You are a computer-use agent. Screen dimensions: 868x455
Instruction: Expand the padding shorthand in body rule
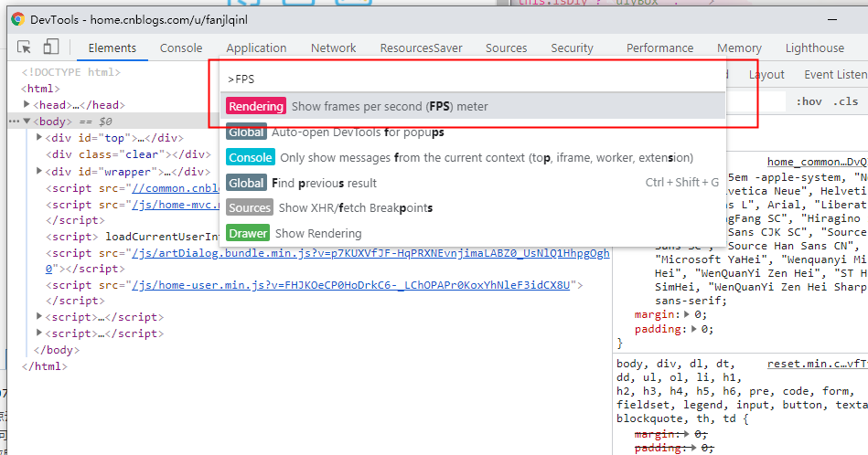(x=693, y=329)
